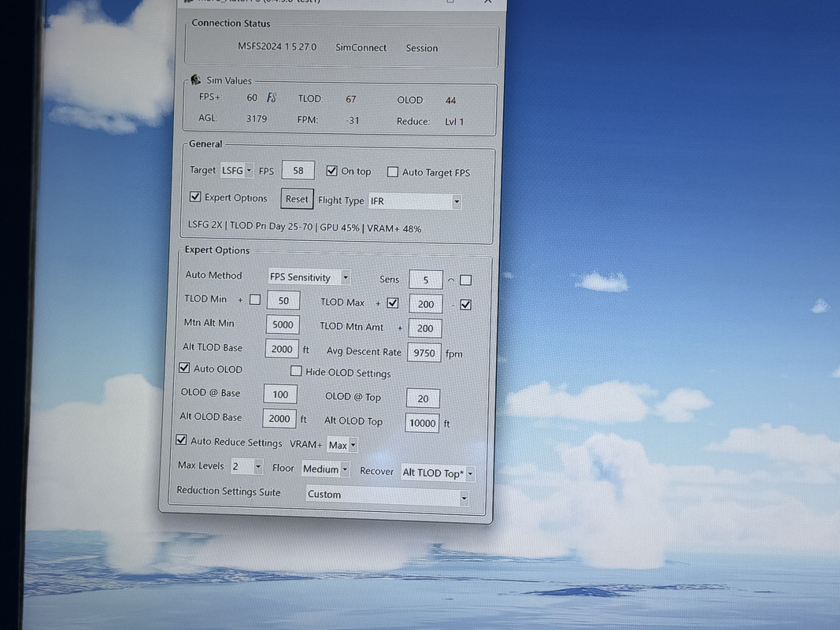Click the TLOD value 67

click(350, 98)
